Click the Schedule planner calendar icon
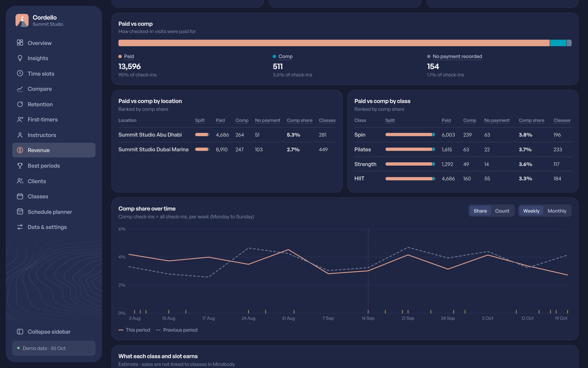The height and width of the screenshot is (368, 588). tap(20, 212)
